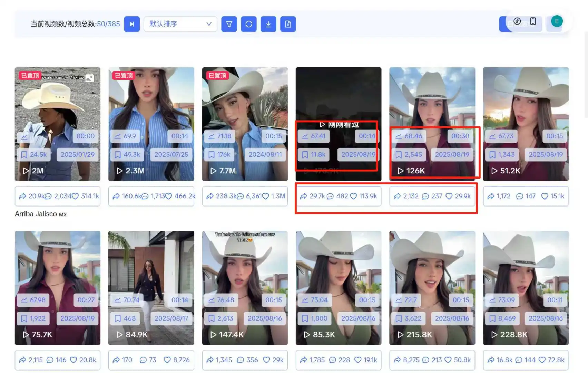The width and height of the screenshot is (588, 373).
Task: Click the trend chart icon beside 00:00
Action: click(x=24, y=137)
